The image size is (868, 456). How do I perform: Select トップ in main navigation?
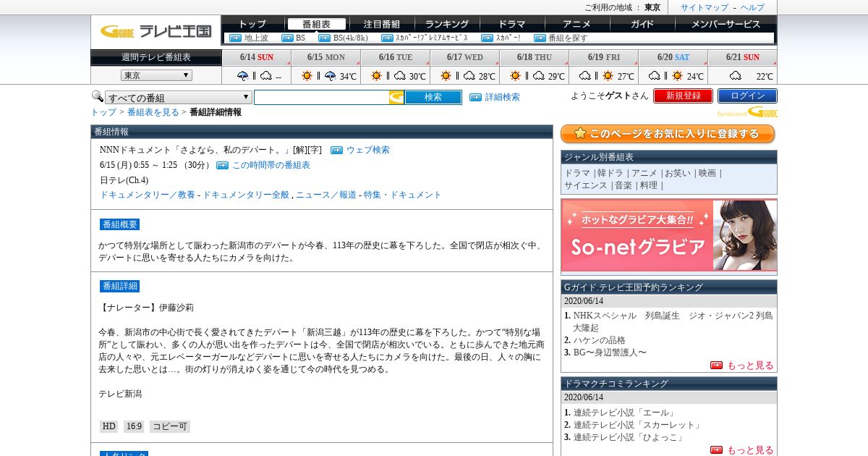click(x=252, y=24)
